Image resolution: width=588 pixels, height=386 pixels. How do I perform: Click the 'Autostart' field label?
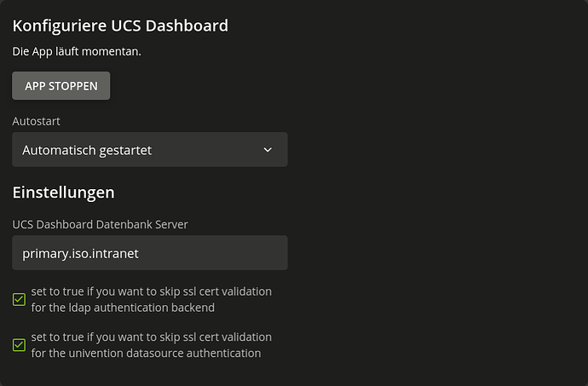(x=37, y=121)
